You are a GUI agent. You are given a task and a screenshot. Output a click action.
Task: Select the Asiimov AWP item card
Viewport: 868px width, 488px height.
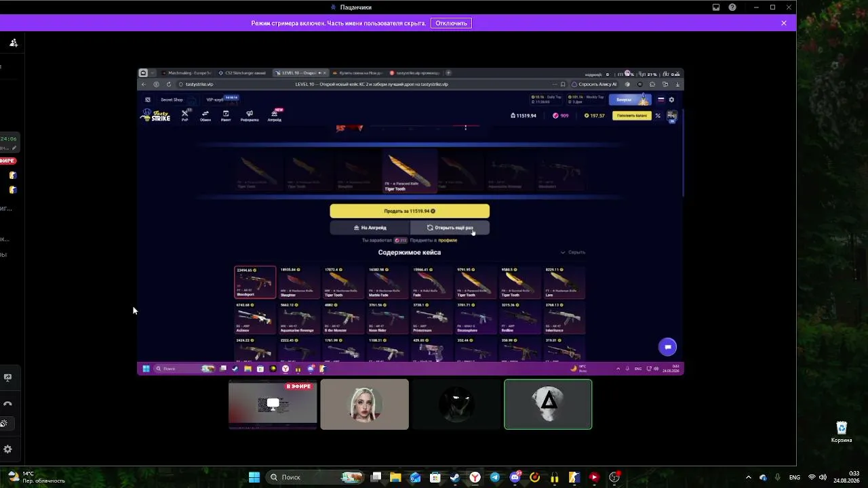[x=255, y=318]
